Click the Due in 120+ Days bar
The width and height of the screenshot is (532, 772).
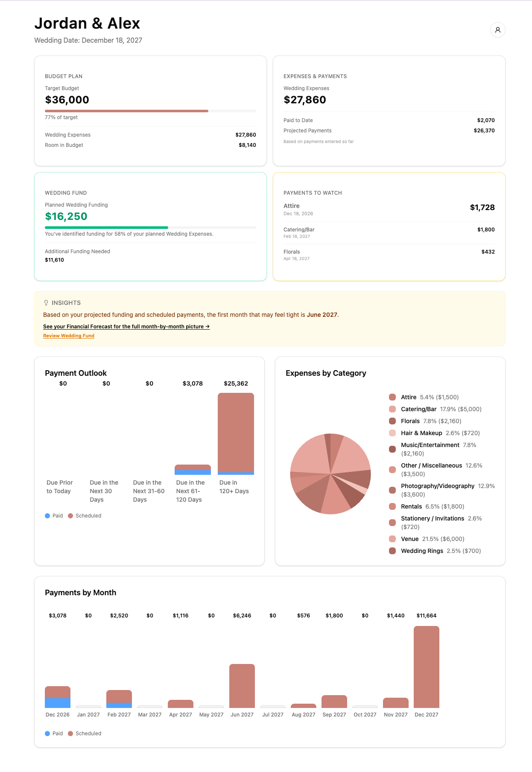pos(236,434)
